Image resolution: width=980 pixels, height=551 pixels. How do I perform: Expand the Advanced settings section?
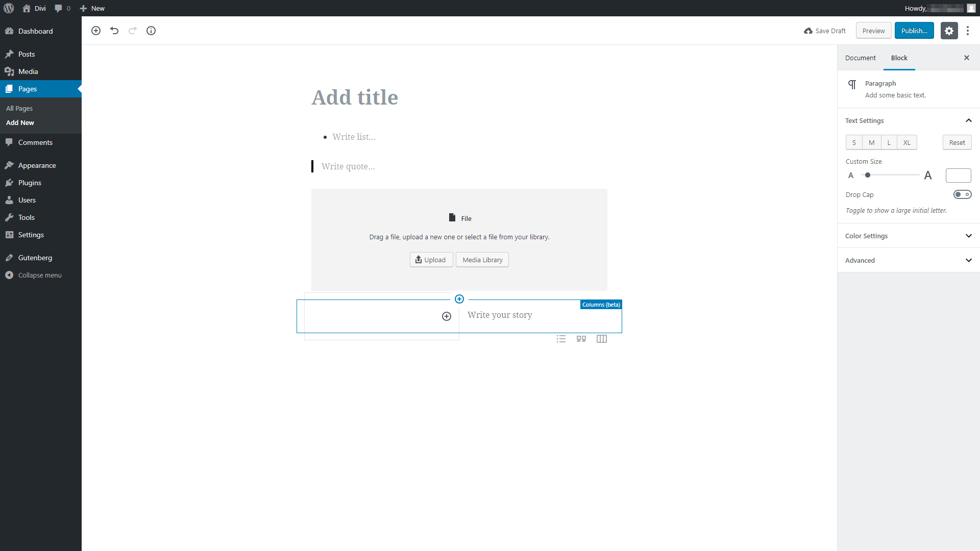(908, 260)
